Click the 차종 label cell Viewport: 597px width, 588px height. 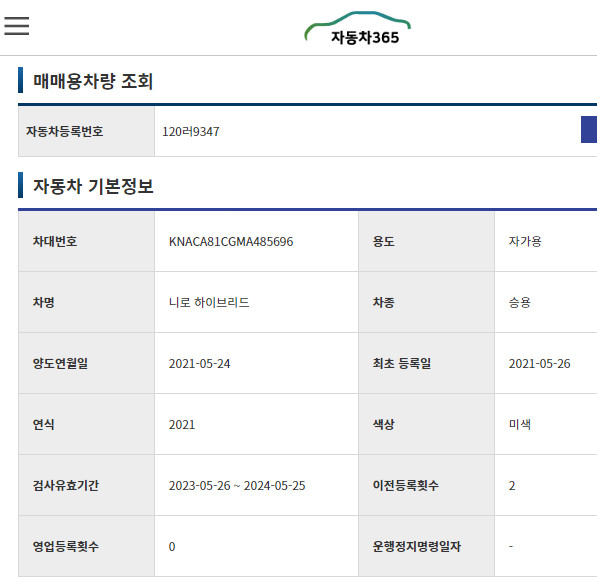point(426,302)
